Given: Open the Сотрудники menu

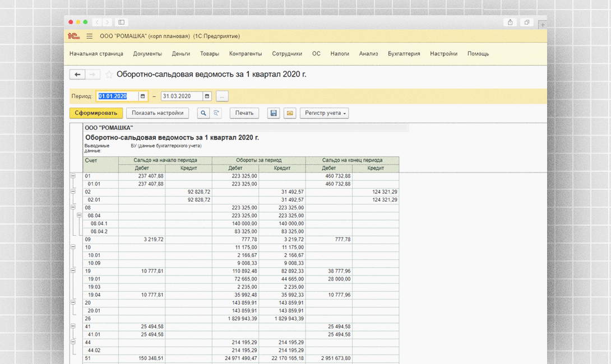Looking at the screenshot, I should [x=287, y=54].
